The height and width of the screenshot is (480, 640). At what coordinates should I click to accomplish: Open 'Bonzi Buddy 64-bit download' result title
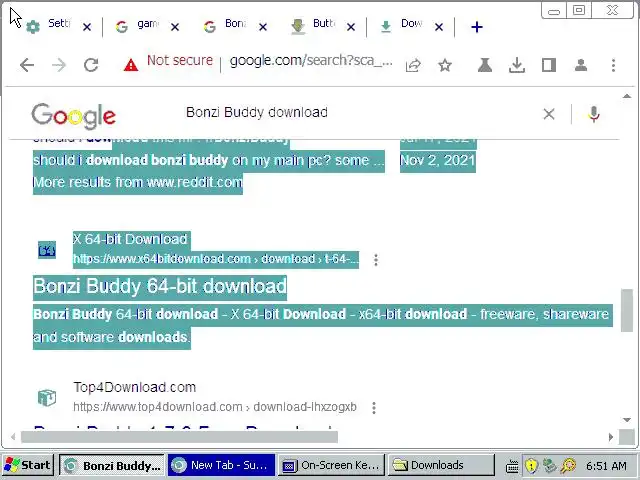coord(160,286)
